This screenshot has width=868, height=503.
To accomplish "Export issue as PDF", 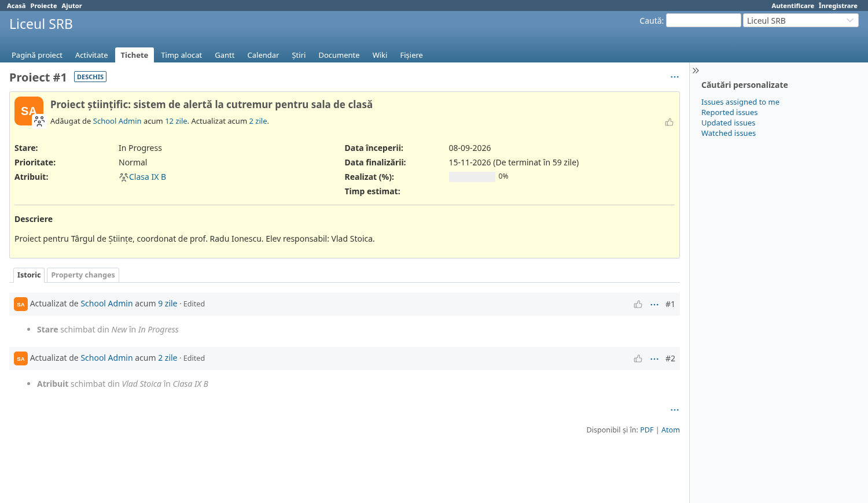I will coord(646,430).
